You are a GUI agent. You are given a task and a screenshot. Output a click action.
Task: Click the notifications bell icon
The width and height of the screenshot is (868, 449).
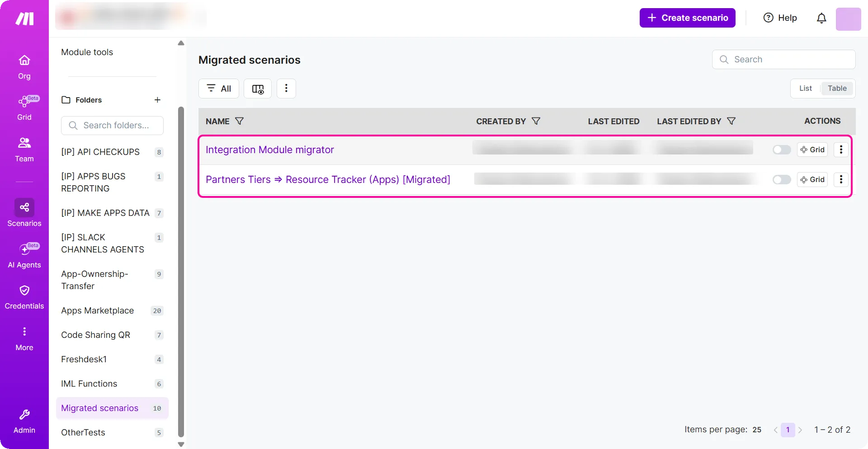pos(821,18)
